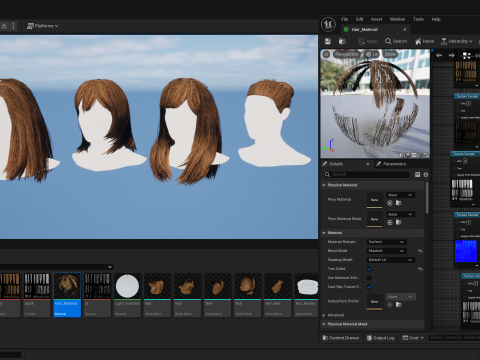Enable the Use Material Attributes checkbox
The image size is (480, 360).
point(369,278)
